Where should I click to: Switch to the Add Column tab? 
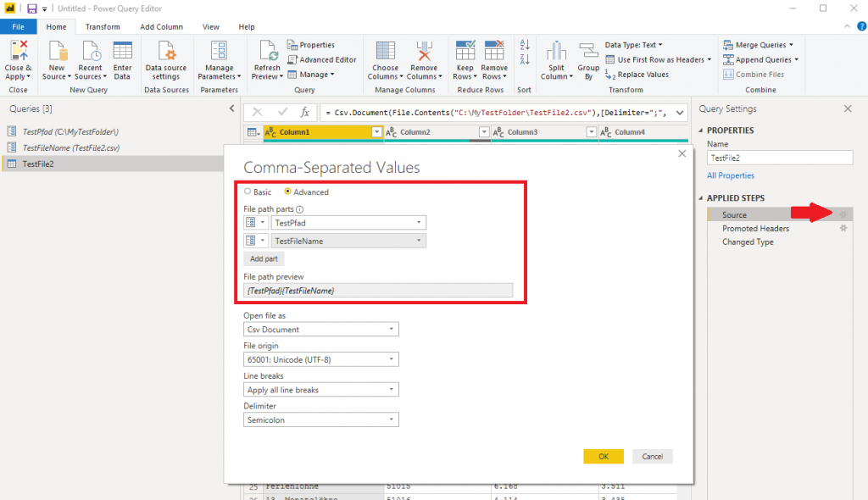tap(161, 26)
